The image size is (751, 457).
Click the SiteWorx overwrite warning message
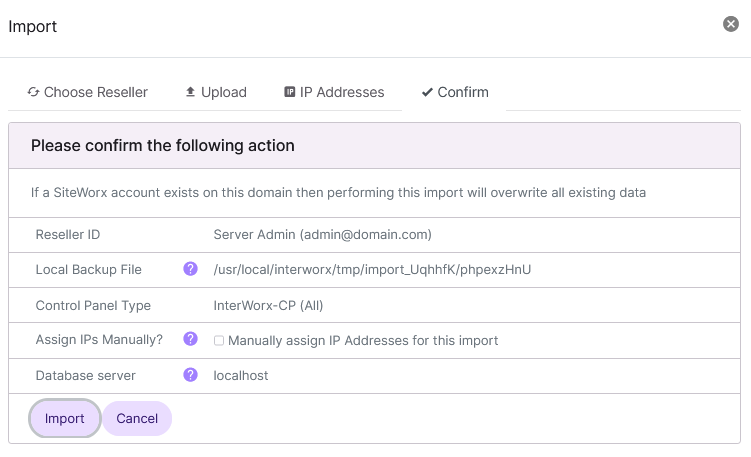tap(338, 191)
